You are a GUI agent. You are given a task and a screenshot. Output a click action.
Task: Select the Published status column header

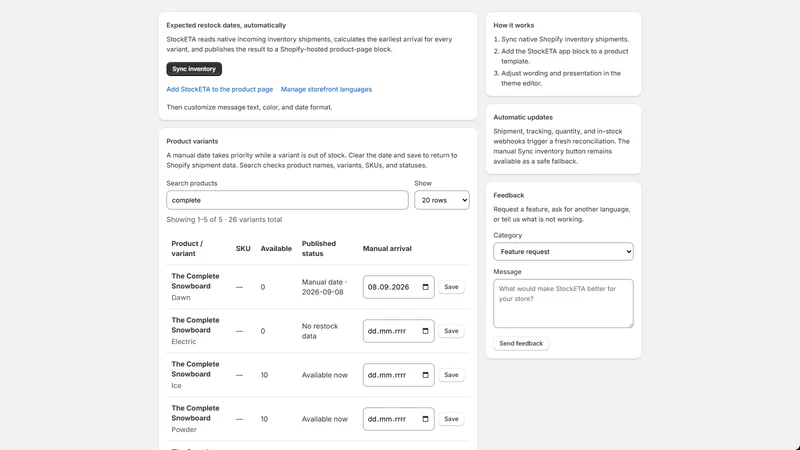(x=319, y=248)
